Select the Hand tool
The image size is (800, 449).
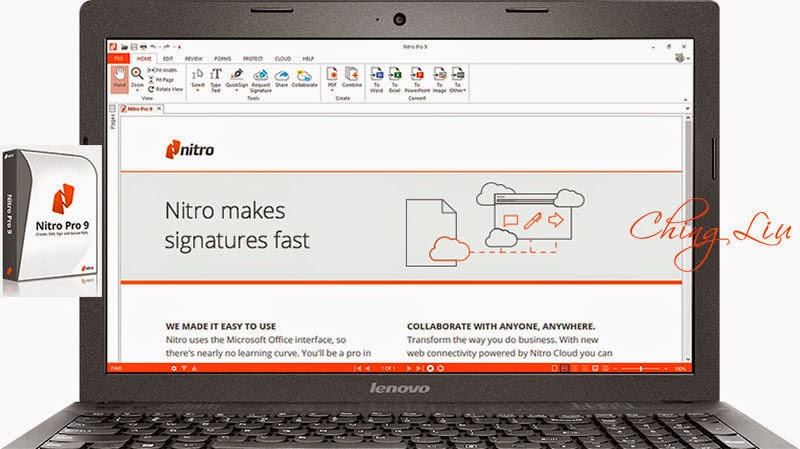[120, 79]
